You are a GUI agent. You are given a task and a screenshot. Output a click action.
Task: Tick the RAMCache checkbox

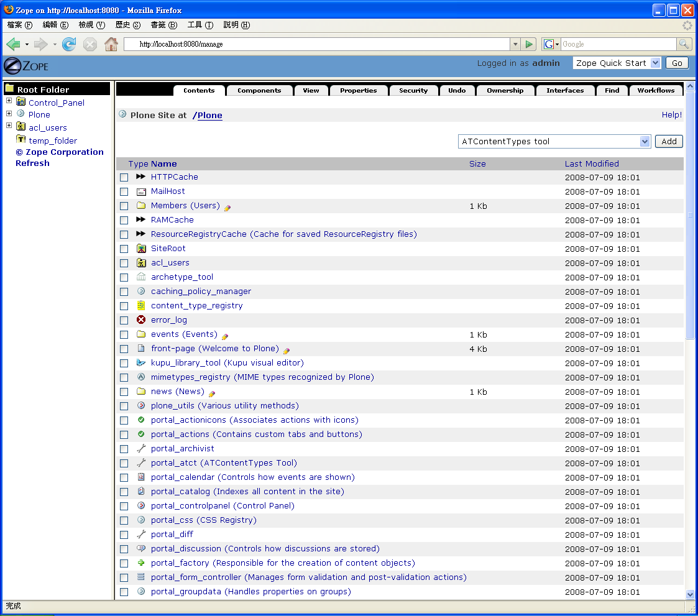point(124,220)
